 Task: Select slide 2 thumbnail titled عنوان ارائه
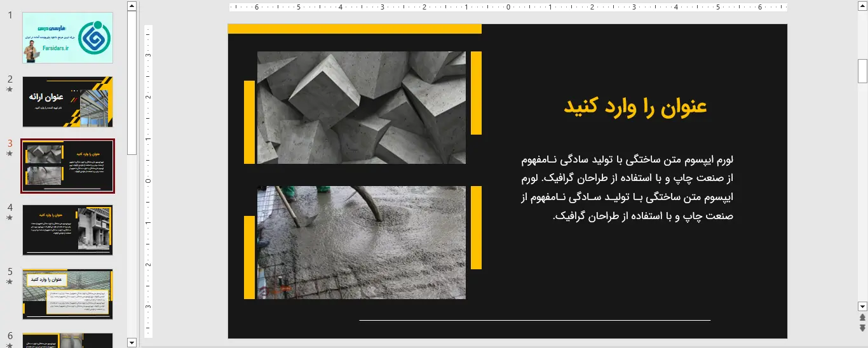tap(67, 102)
